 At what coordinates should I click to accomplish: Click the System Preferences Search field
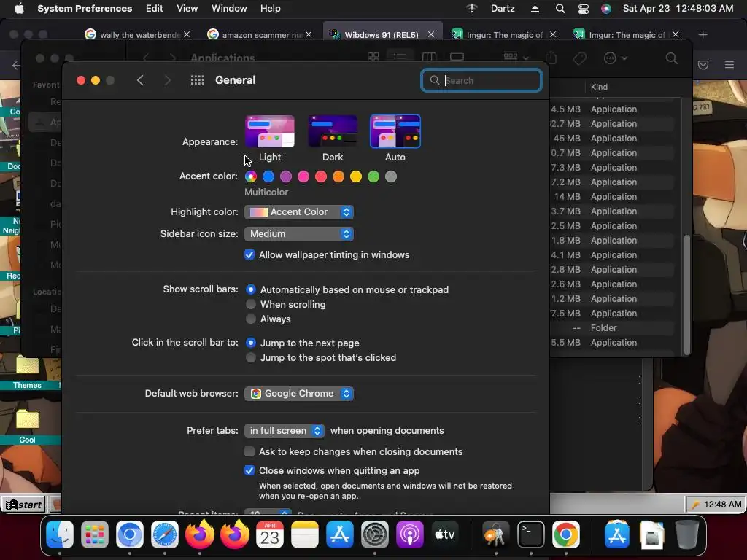481,80
